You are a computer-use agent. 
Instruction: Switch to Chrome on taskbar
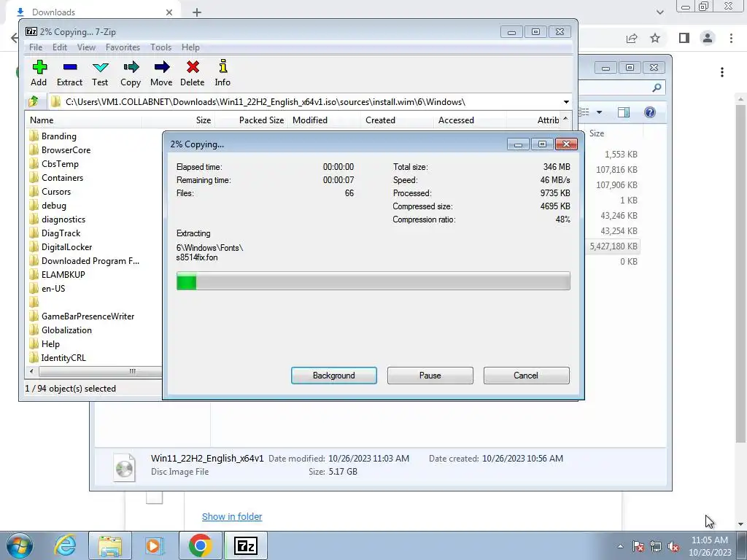[200, 545]
